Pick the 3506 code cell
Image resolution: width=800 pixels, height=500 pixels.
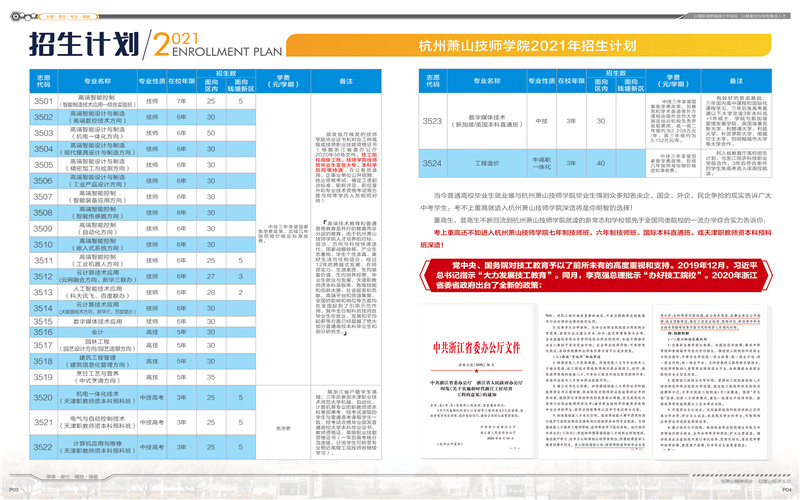coord(43,181)
